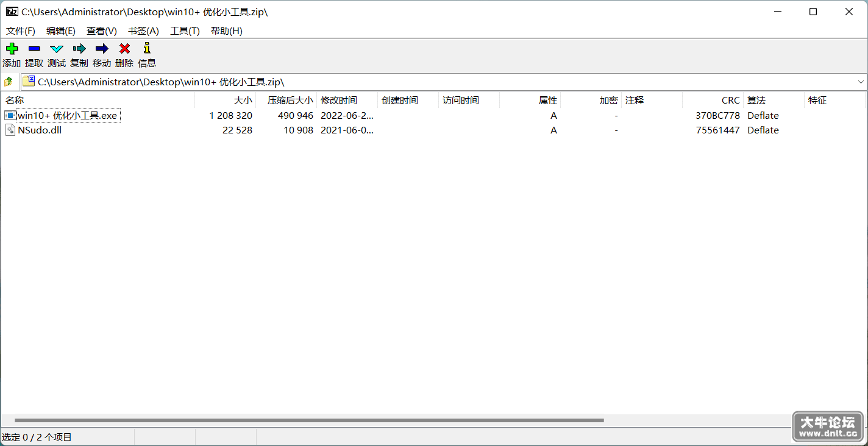Click the Move (移动) blue arrow icon
This screenshot has height=446, width=868.
(x=102, y=49)
